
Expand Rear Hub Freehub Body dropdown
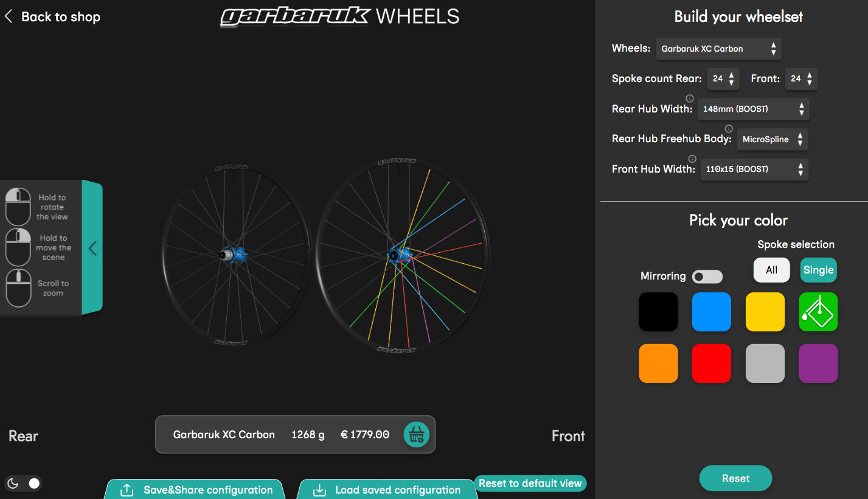(x=772, y=139)
